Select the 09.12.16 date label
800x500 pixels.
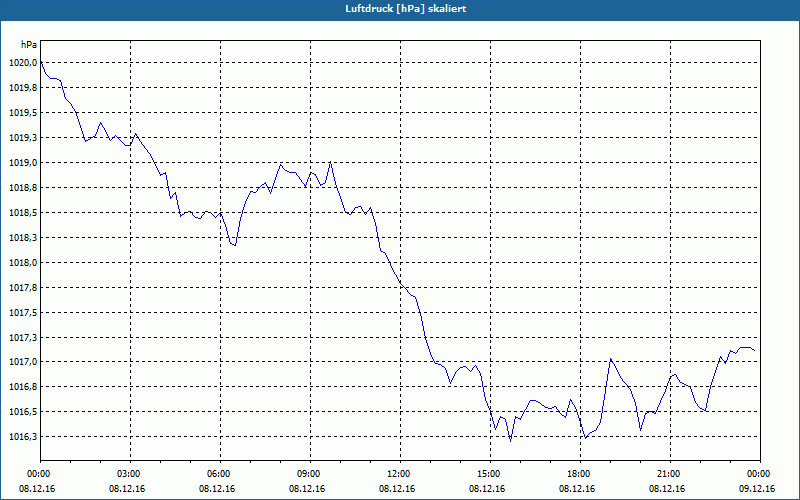pyautogui.click(x=757, y=489)
